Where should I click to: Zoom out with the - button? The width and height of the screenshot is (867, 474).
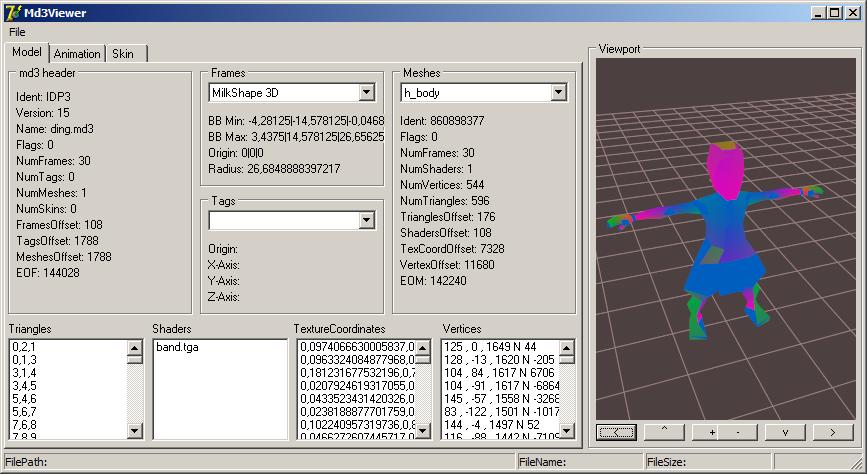(x=738, y=432)
